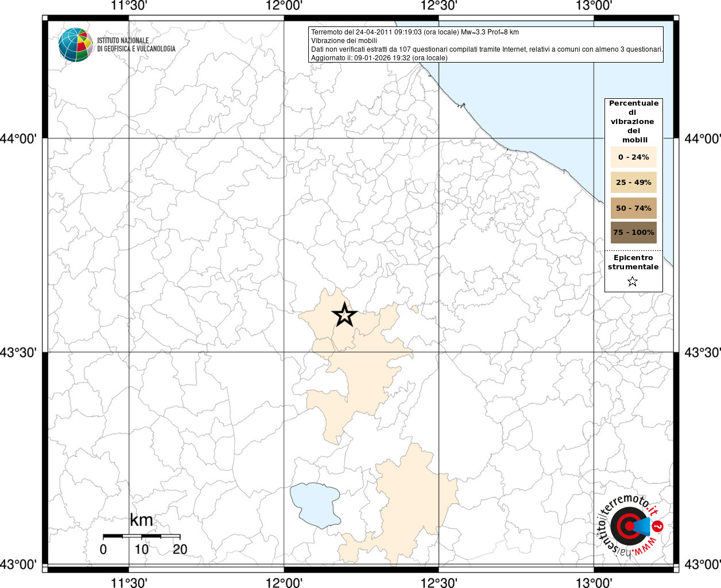Select the 50 - 74% legend swatch
This screenshot has width=721, height=588.
point(634,208)
